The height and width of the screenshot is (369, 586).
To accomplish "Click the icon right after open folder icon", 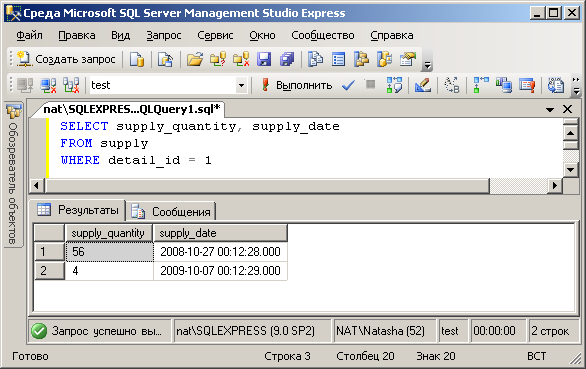I will (218, 59).
